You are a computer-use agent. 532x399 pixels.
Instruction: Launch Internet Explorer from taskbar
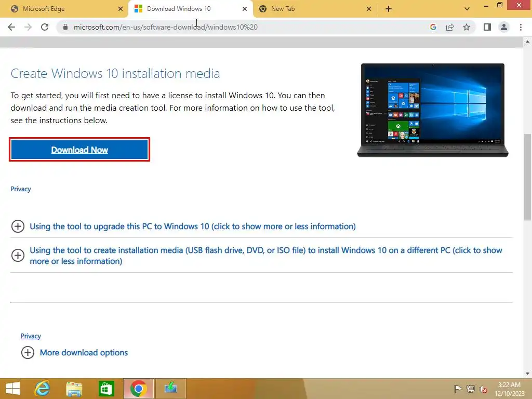coord(42,389)
